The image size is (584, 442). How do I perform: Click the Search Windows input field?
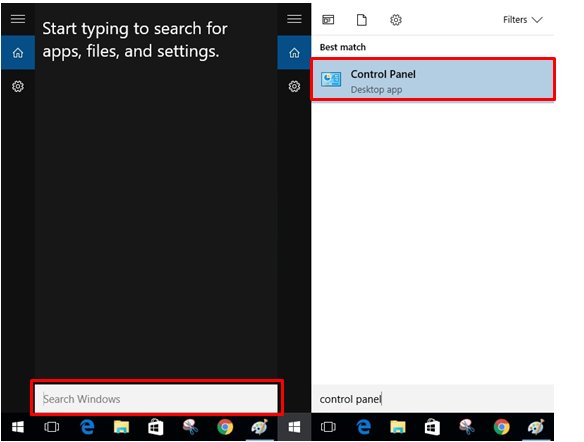pyautogui.click(x=156, y=398)
